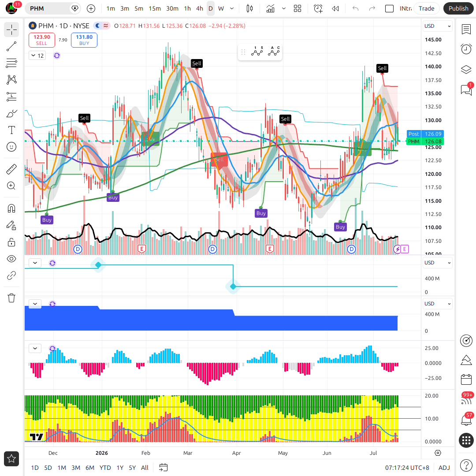The height and width of the screenshot is (476, 476).
Task: Select the 15m timeframe
Action: coord(155,8)
